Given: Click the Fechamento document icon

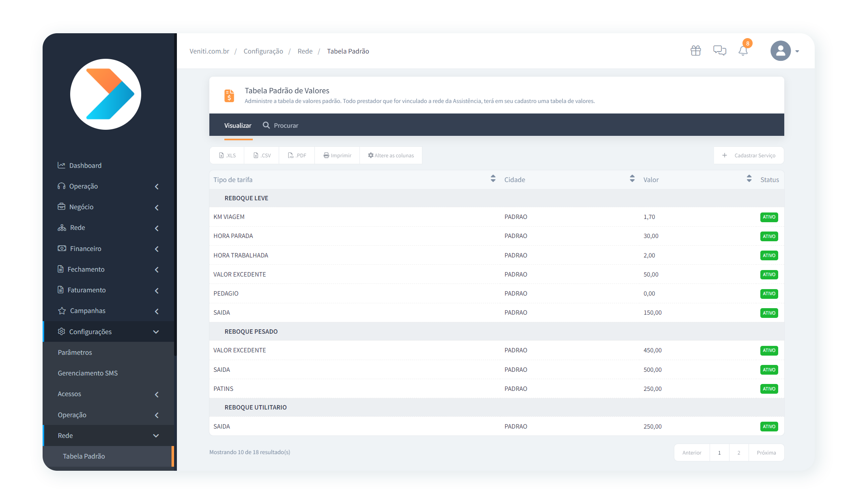Looking at the screenshot, I should tap(60, 269).
